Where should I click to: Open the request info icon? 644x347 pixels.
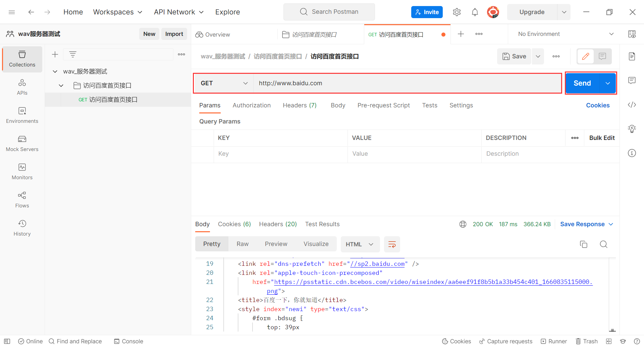[632, 153]
